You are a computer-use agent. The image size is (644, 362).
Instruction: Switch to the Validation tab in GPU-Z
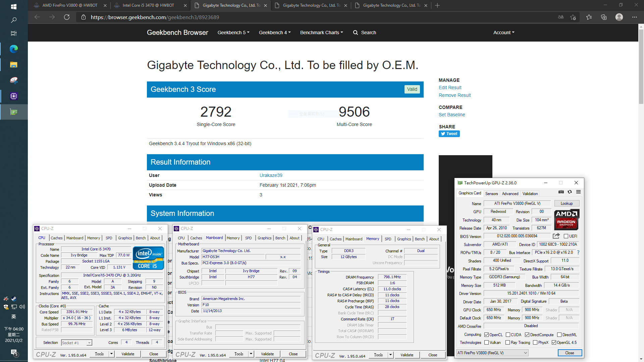[530, 194]
